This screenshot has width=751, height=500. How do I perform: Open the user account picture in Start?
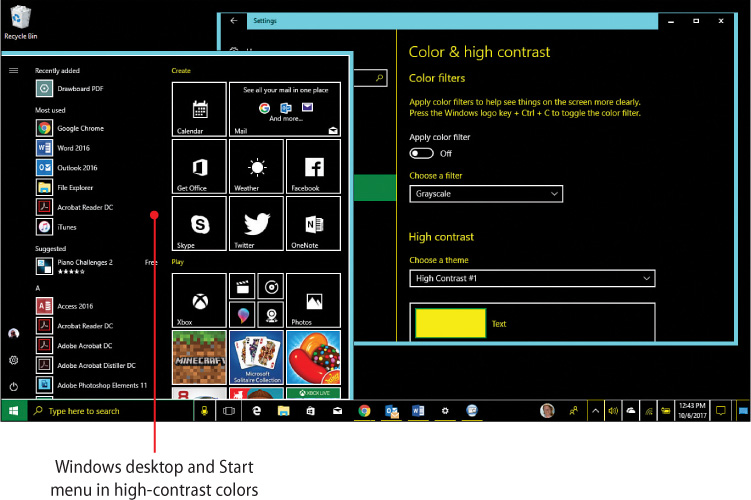tap(13, 333)
